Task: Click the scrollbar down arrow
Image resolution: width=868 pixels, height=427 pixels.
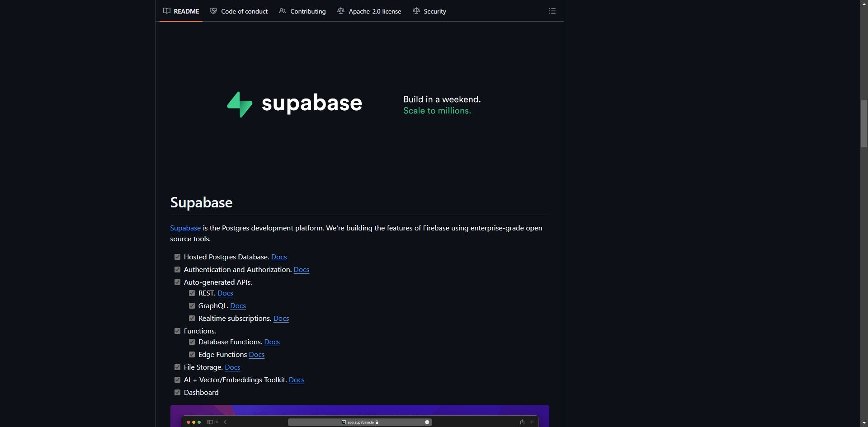Action: (864, 423)
